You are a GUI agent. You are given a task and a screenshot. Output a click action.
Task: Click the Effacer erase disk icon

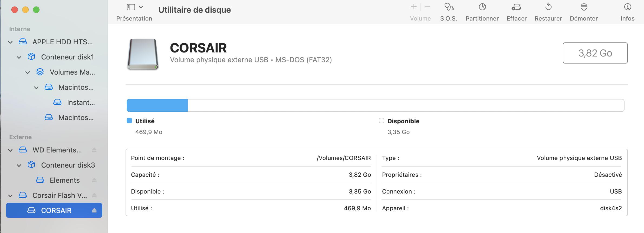click(x=516, y=7)
